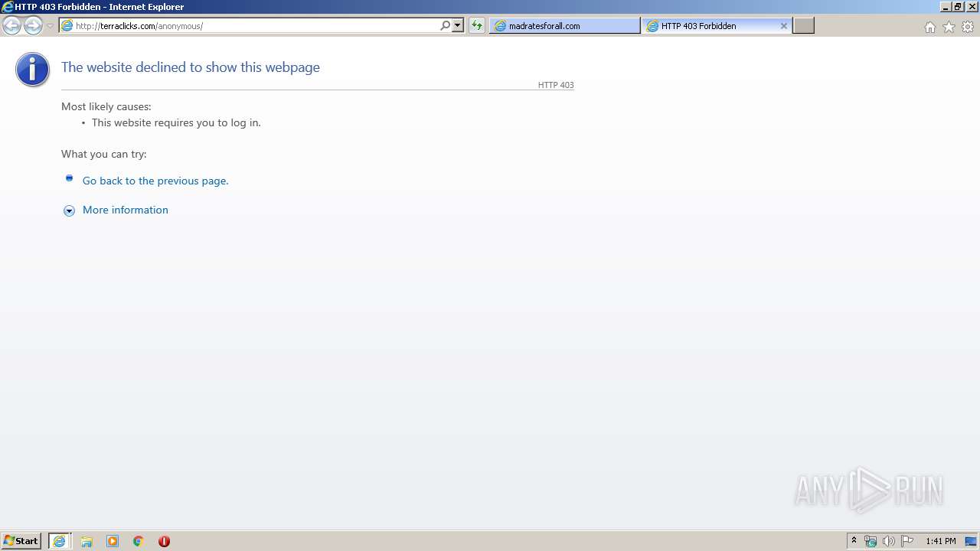Switch to the madratesforall.com tab
The width and height of the screenshot is (980, 551).
pos(564,26)
